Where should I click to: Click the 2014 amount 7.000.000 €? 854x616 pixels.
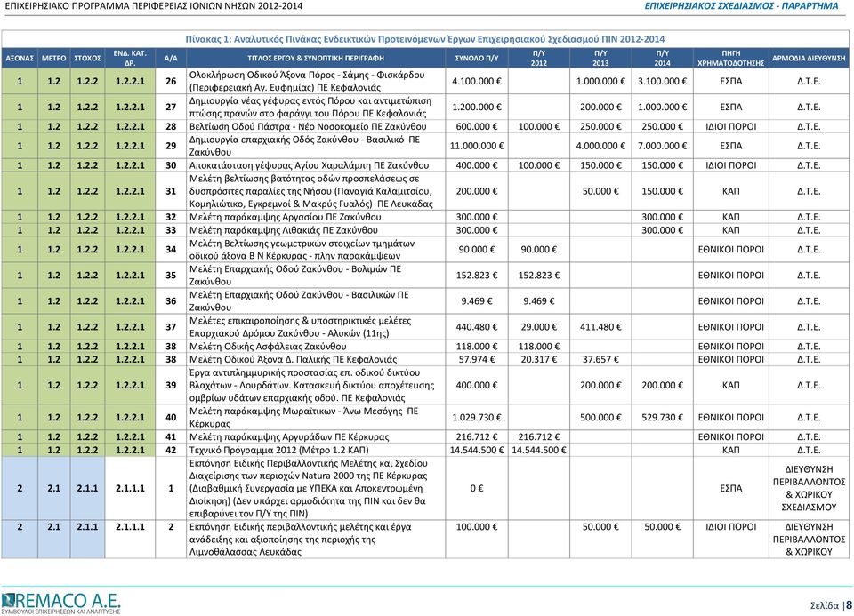click(662, 146)
